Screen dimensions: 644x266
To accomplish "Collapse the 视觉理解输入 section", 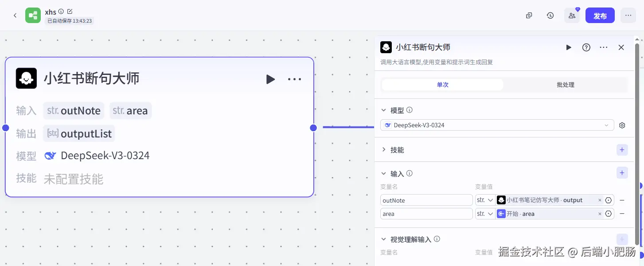I will click(384, 239).
